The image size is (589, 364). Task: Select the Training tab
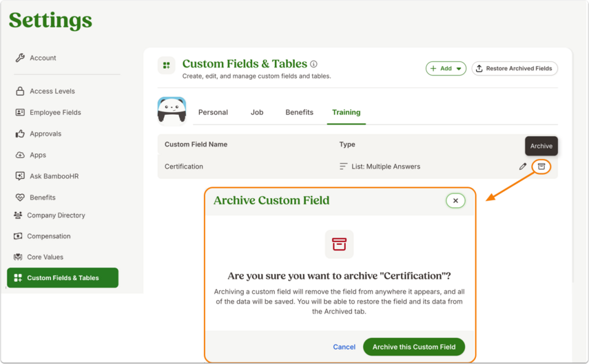click(x=347, y=112)
